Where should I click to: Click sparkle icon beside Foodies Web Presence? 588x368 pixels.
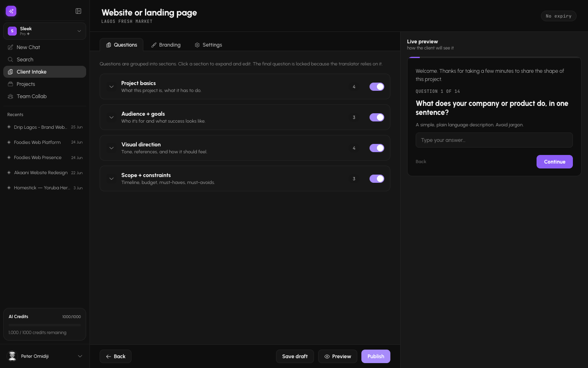(x=9, y=157)
